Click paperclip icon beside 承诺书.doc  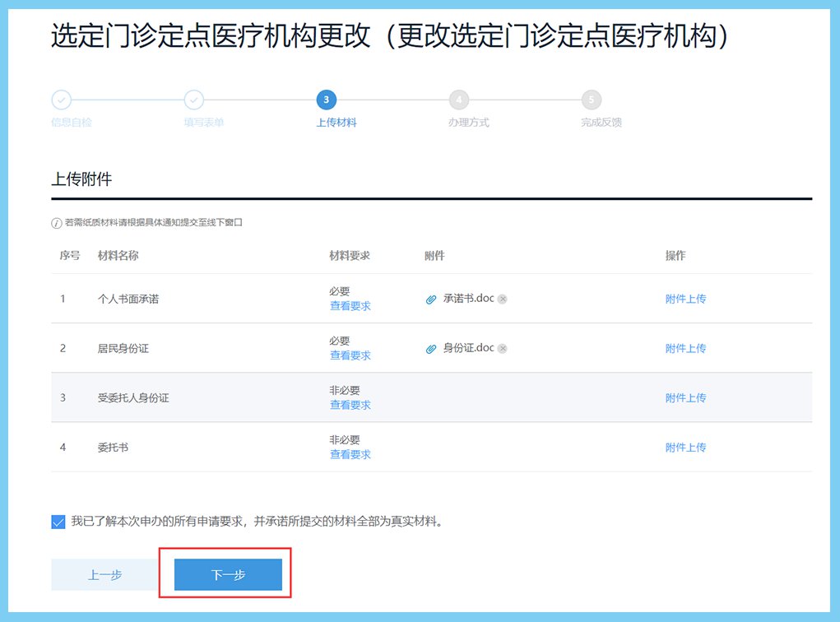pyautogui.click(x=431, y=299)
